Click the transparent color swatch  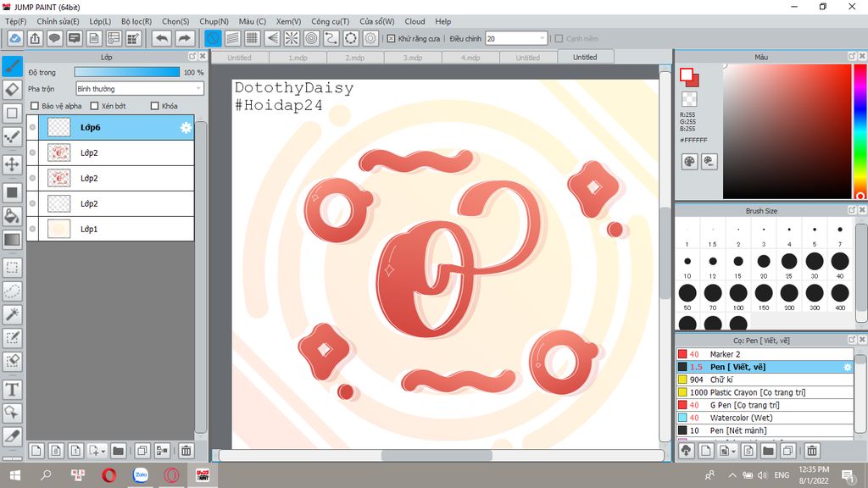click(x=689, y=99)
